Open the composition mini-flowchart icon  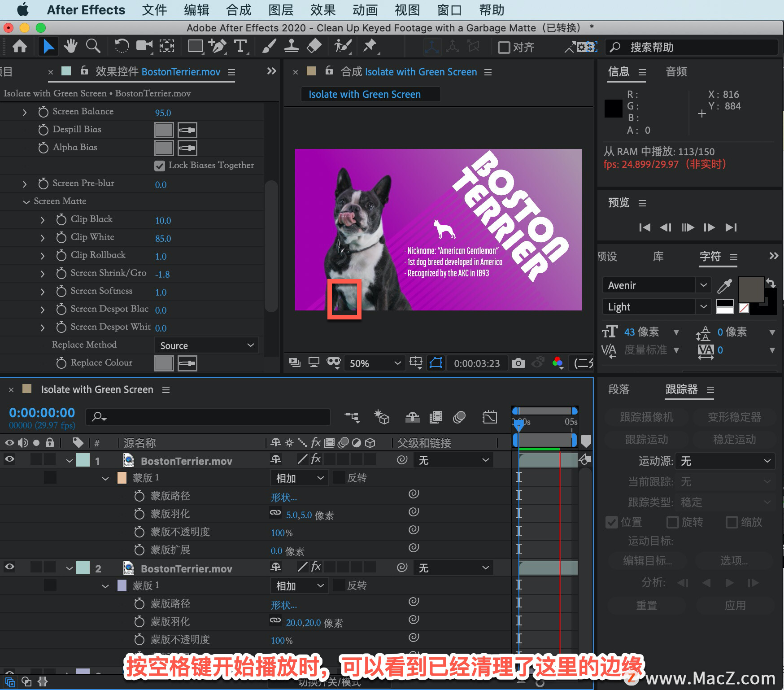click(x=352, y=417)
